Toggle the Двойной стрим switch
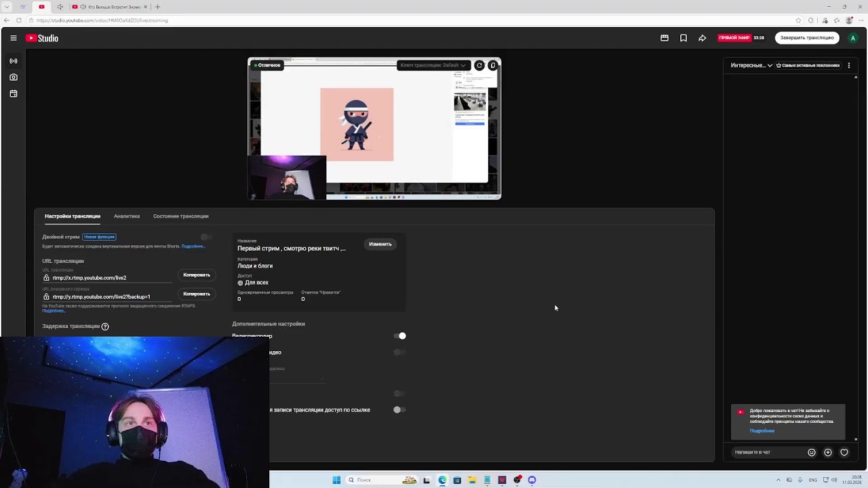The image size is (868, 488). [x=206, y=237]
